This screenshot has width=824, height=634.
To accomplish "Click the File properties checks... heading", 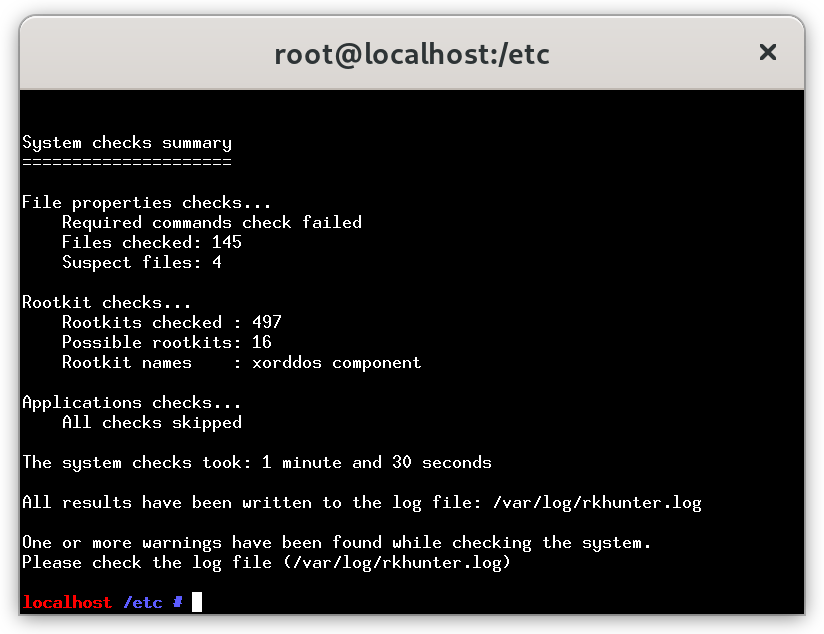I will (x=147, y=202).
